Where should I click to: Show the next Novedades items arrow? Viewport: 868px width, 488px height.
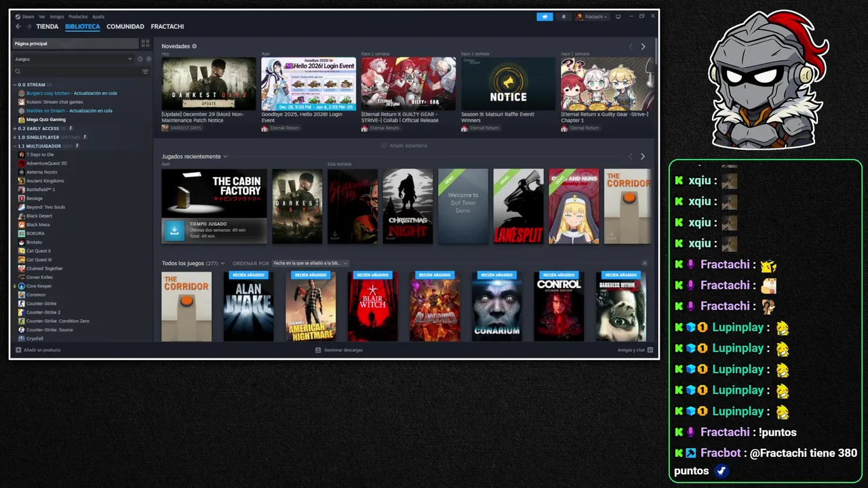coord(643,46)
